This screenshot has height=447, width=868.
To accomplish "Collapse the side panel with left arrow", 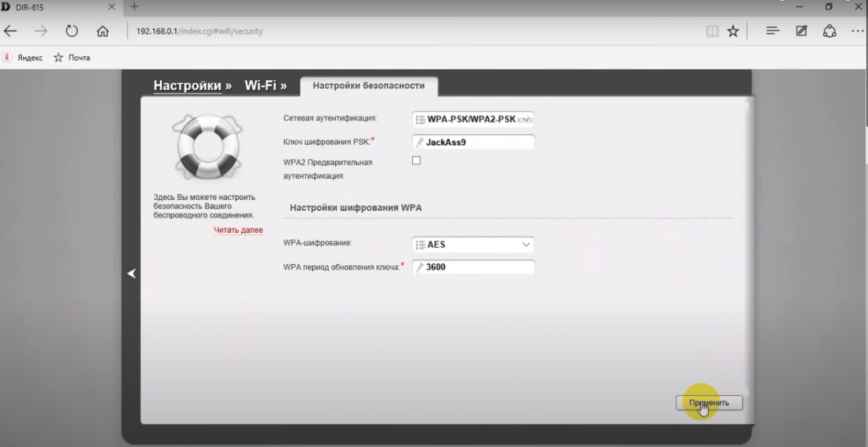I will click(x=132, y=274).
